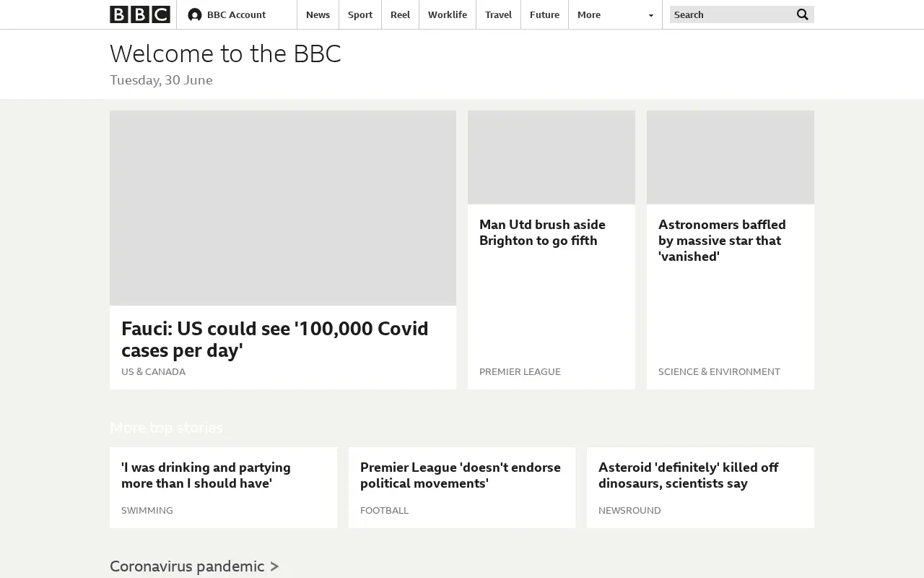Screen dimensions: 924x578
Task: Go to the Reel section
Action: pyautogui.click(x=400, y=14)
